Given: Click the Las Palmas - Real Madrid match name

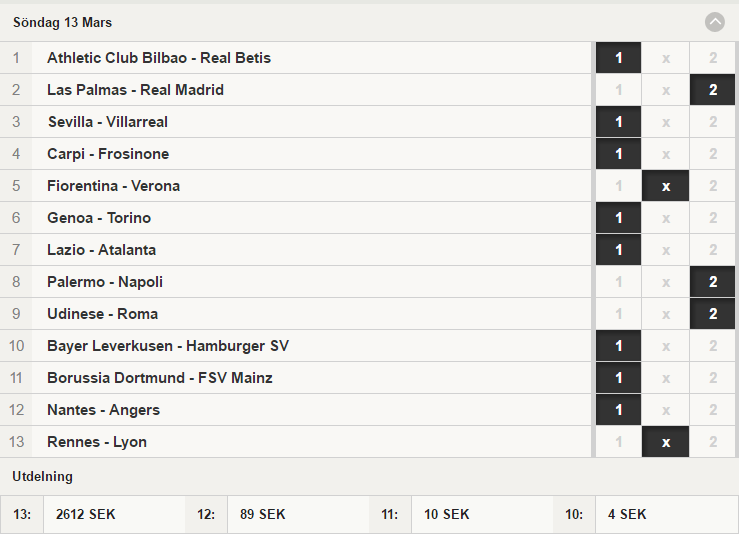Looking at the screenshot, I should tap(135, 90).
